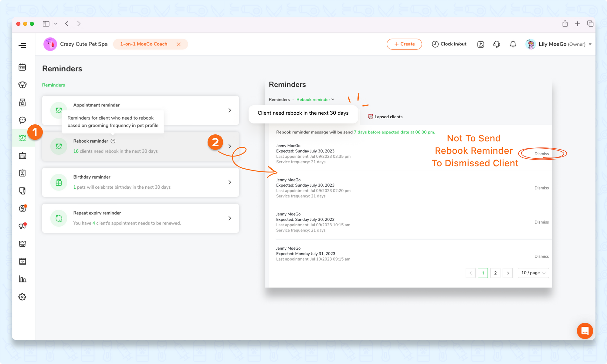Open the settings gear in sidebar
This screenshot has width=607, height=364.
(22, 297)
